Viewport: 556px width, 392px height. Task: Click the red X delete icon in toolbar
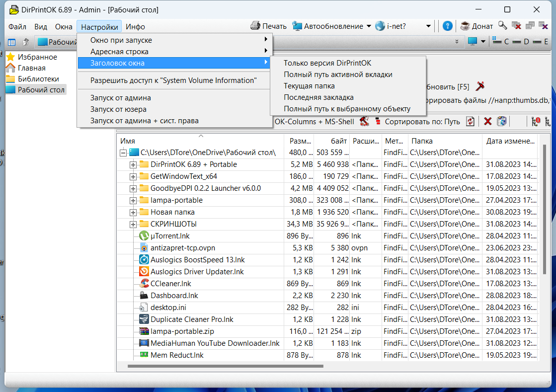[x=488, y=122]
